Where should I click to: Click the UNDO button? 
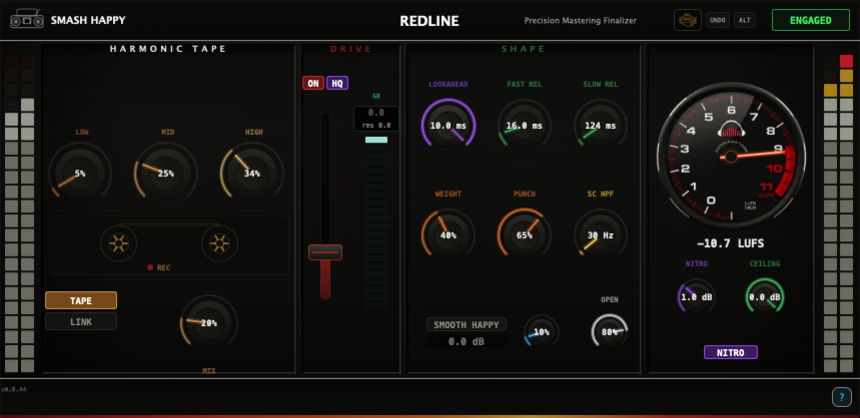click(x=717, y=20)
